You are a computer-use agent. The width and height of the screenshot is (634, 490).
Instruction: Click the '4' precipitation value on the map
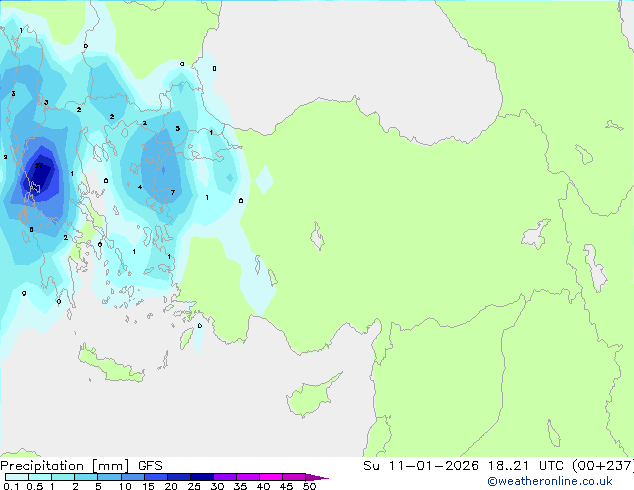coord(140,187)
